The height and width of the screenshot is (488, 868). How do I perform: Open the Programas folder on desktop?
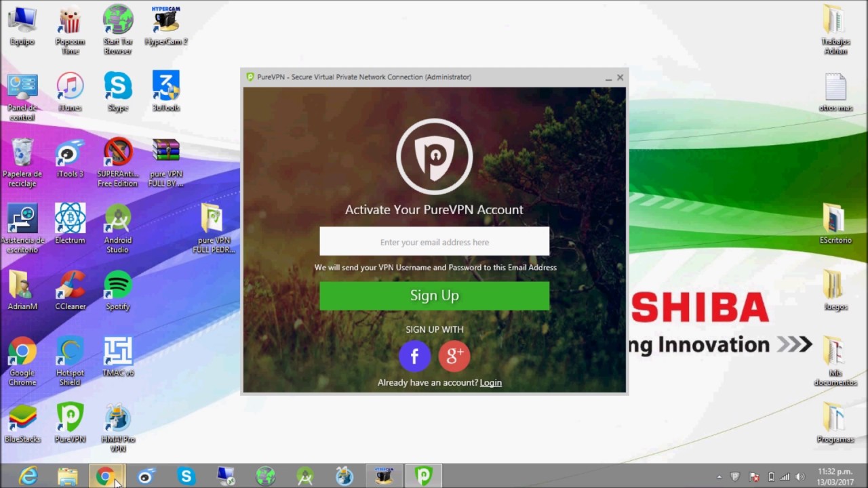click(835, 424)
